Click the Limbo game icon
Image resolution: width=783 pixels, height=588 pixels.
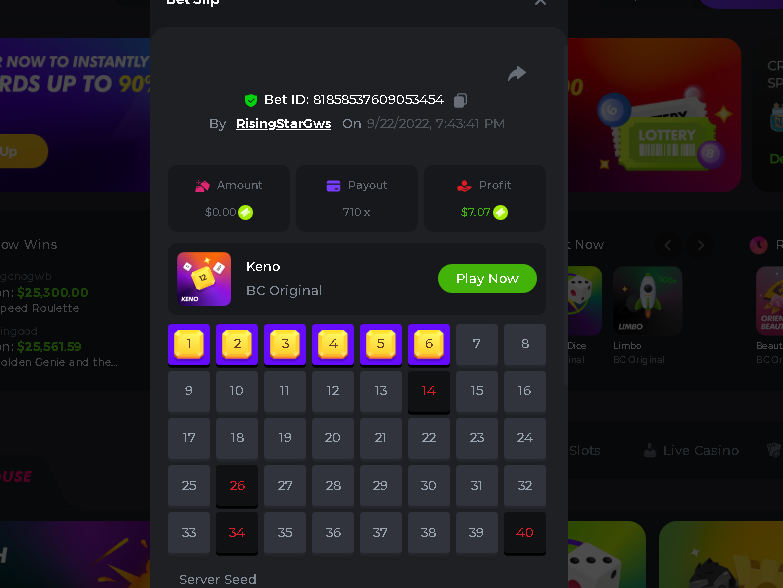click(647, 301)
